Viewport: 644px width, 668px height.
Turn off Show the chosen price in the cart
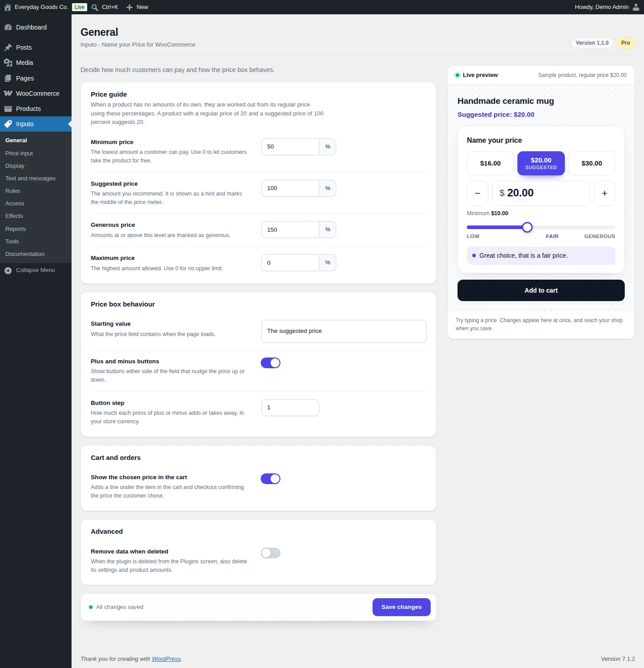[x=271, y=479]
